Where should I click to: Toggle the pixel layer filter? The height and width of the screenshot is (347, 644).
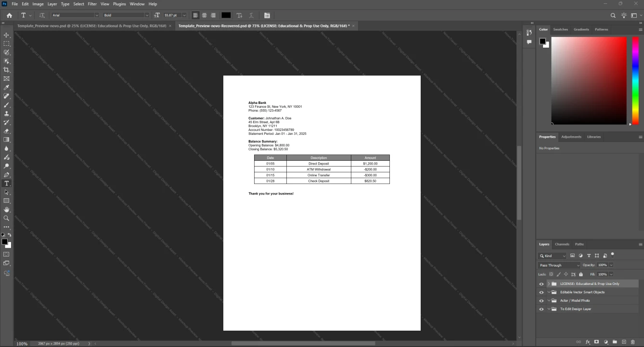pyautogui.click(x=573, y=256)
